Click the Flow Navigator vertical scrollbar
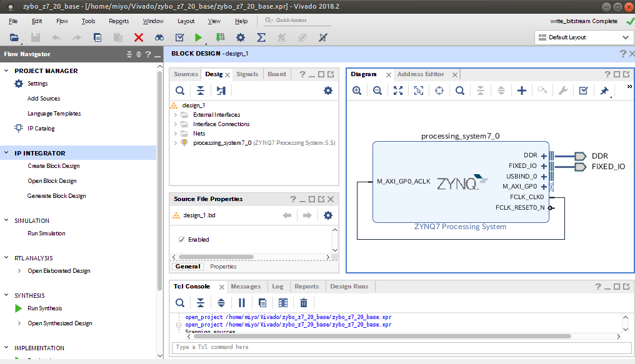Viewport: 635px width, 364px height. pos(159,181)
